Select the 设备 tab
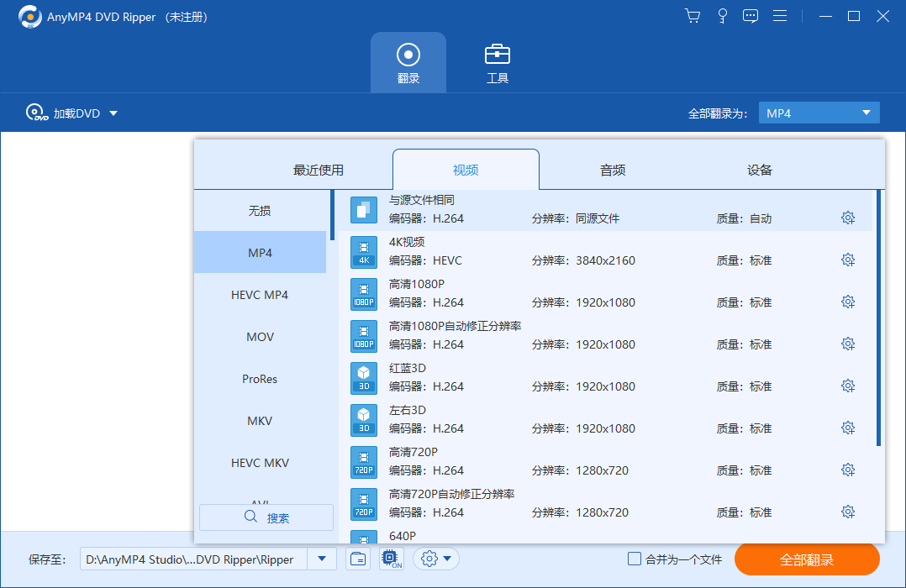Viewport: 906px width, 588px height. (x=759, y=170)
